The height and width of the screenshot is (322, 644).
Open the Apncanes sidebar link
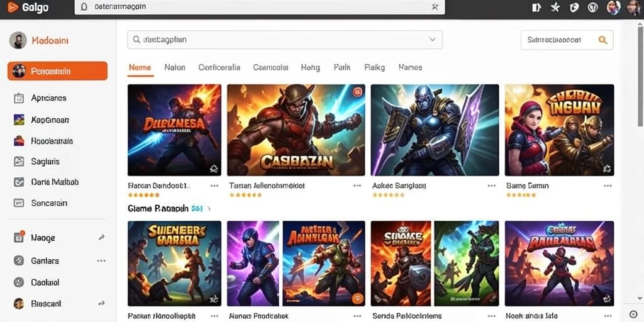pyautogui.click(x=48, y=97)
